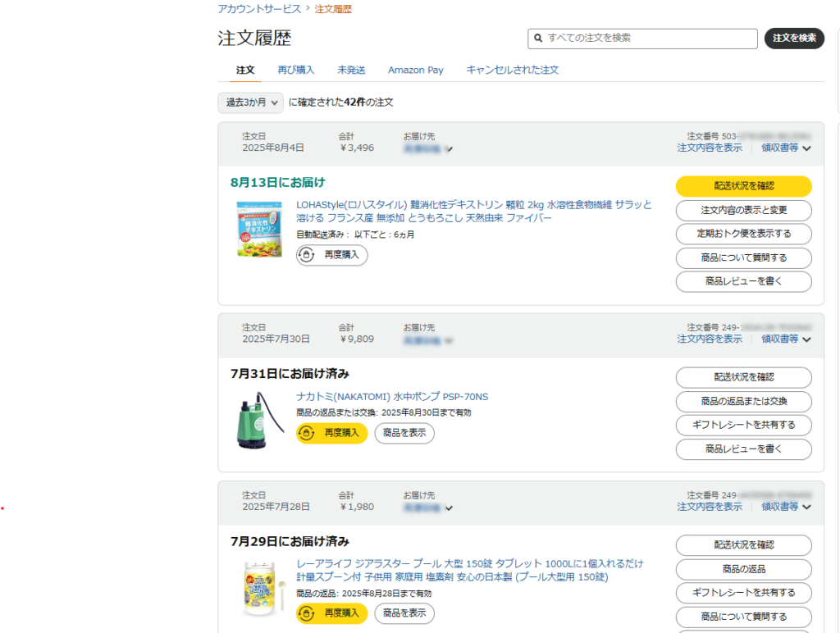
Task: Click the LOHAStyle dextrin product thumbnail
Action: (259, 230)
